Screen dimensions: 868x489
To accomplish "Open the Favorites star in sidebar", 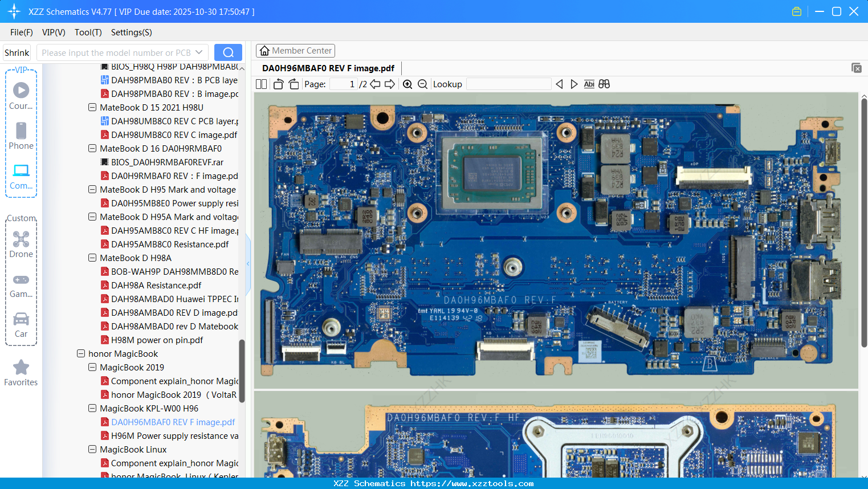I will (x=21, y=373).
